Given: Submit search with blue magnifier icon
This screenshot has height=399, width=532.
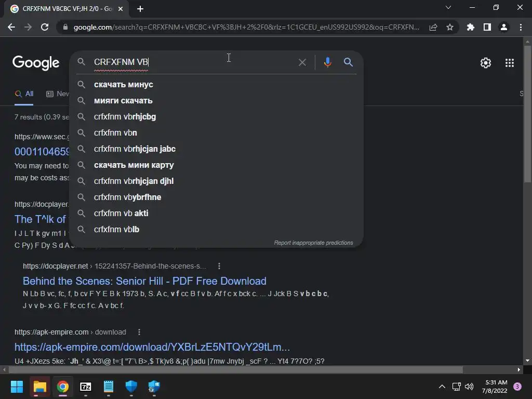Looking at the screenshot, I should click(348, 62).
